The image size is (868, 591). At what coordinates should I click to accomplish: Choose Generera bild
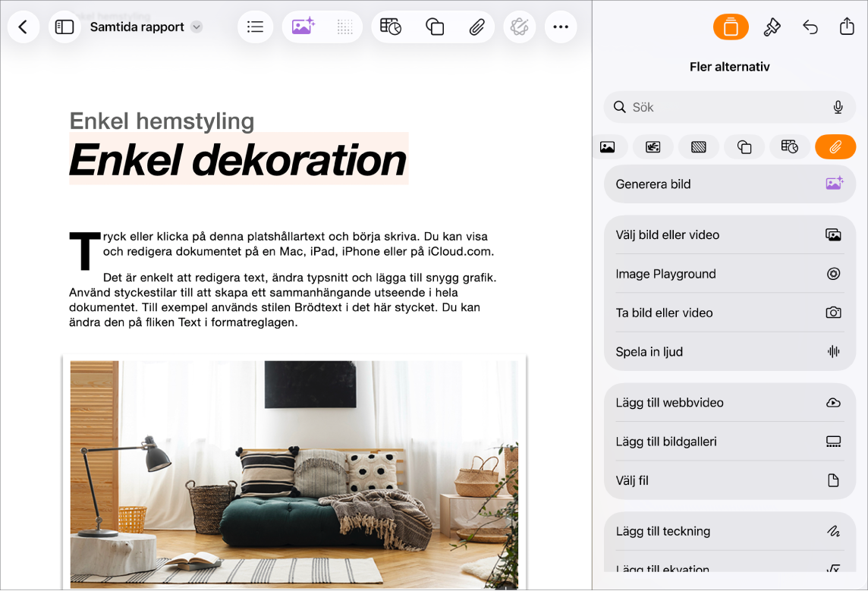pyautogui.click(x=730, y=184)
